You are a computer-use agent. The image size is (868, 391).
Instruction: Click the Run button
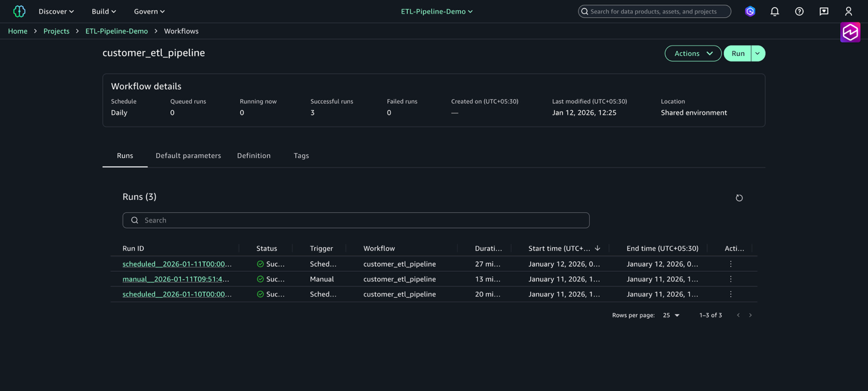point(737,54)
